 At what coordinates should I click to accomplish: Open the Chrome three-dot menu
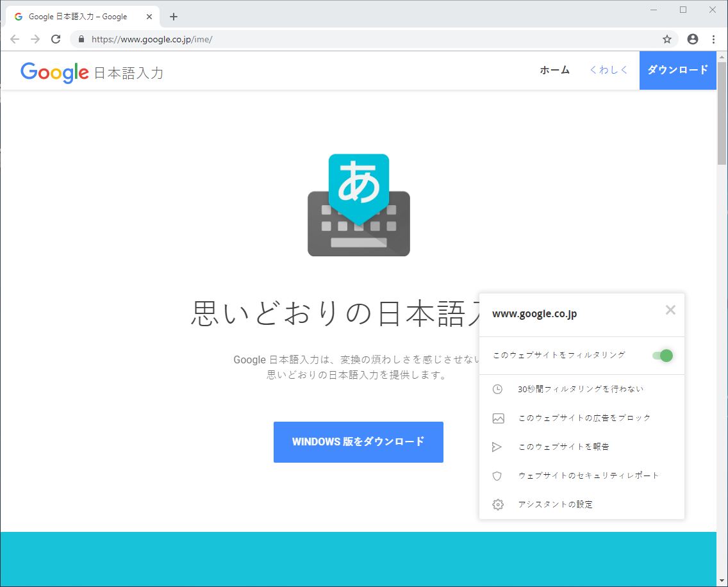coord(714,39)
